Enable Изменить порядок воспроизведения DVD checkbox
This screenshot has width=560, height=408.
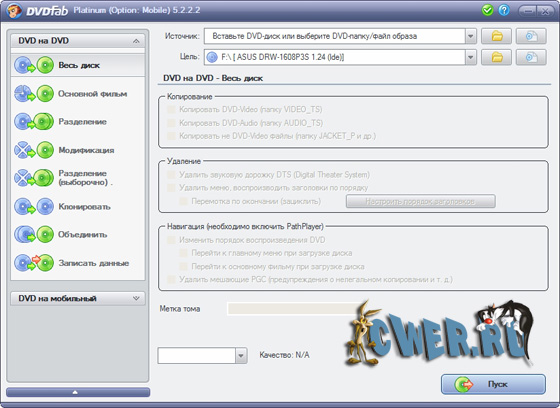pos(171,240)
